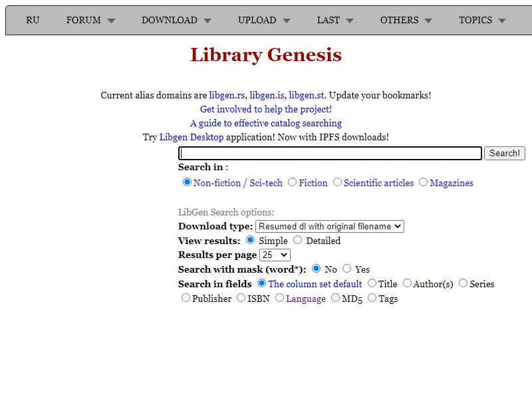This screenshot has height=399, width=532.
Task: Switch View results to Detailed
Action: coord(297,240)
